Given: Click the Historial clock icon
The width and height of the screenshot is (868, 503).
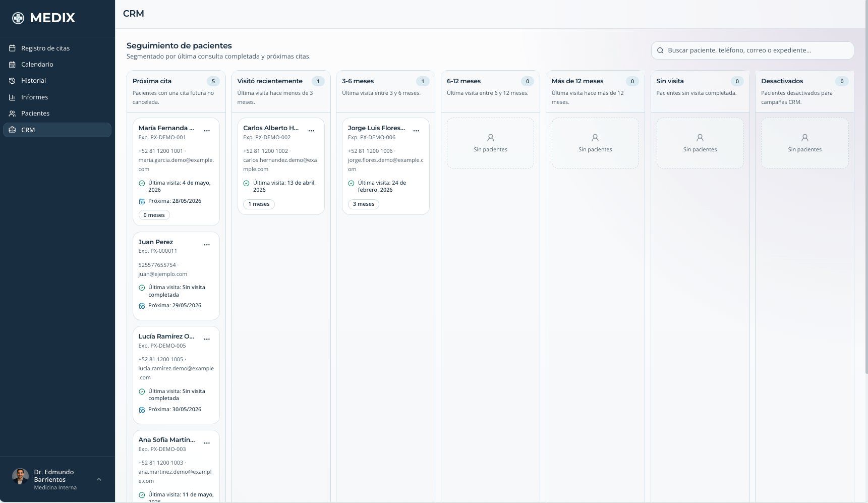Looking at the screenshot, I should click(x=12, y=81).
